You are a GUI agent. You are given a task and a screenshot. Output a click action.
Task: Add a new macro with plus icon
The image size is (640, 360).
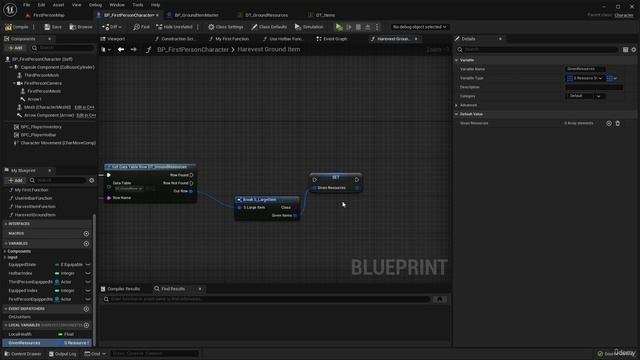click(86, 234)
